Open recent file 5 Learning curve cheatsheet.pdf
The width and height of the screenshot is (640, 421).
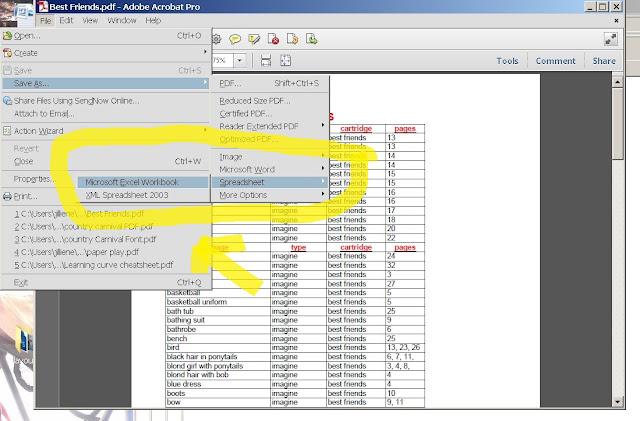[x=106, y=265]
